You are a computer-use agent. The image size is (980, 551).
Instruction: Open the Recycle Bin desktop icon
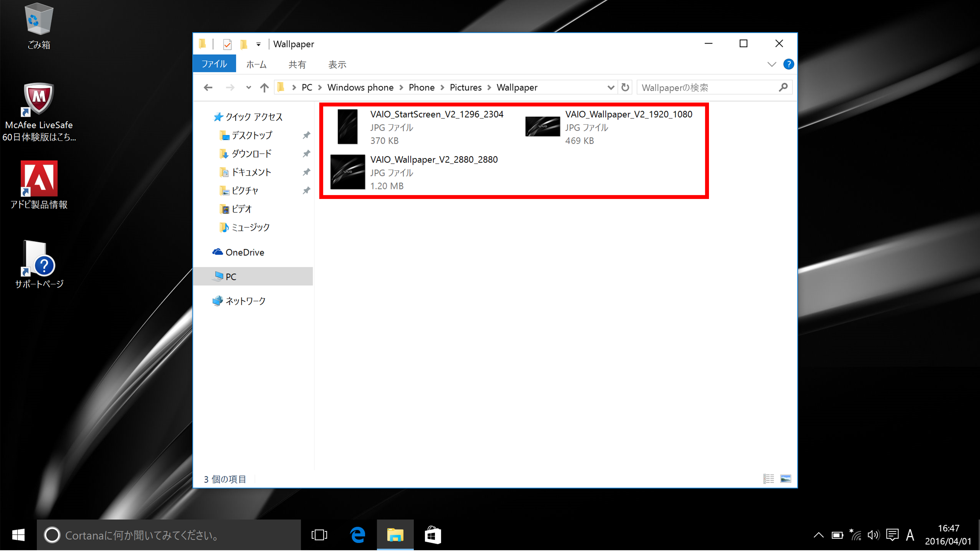[39, 26]
